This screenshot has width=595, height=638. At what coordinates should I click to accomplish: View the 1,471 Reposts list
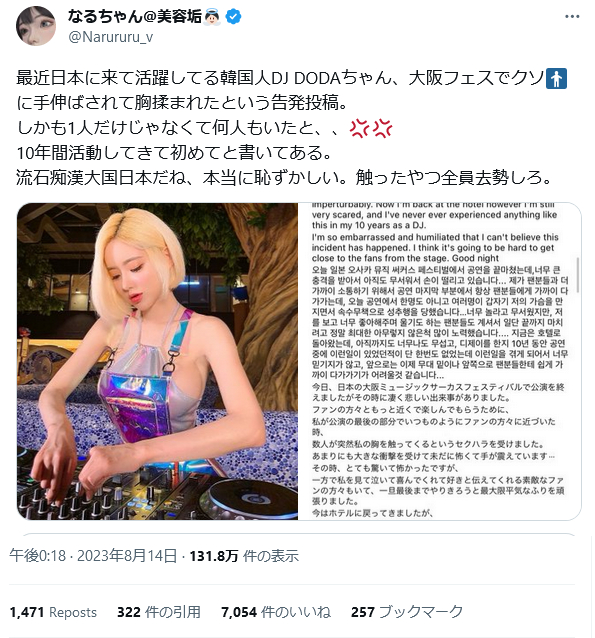point(53,612)
